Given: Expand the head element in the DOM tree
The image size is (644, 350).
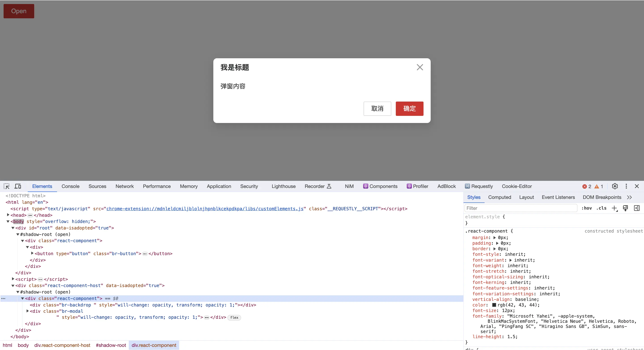Looking at the screenshot, I should 8,215.
